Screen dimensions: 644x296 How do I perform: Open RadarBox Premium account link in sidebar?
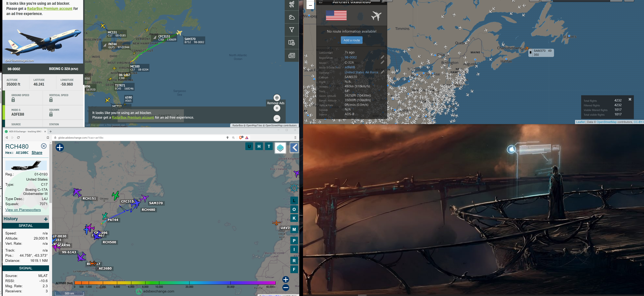[x=50, y=8]
